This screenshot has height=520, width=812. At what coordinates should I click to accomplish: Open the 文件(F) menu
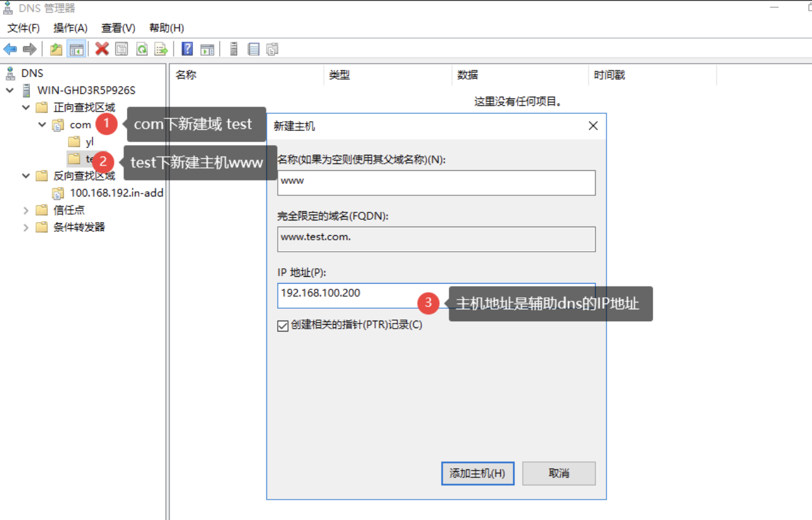23,28
